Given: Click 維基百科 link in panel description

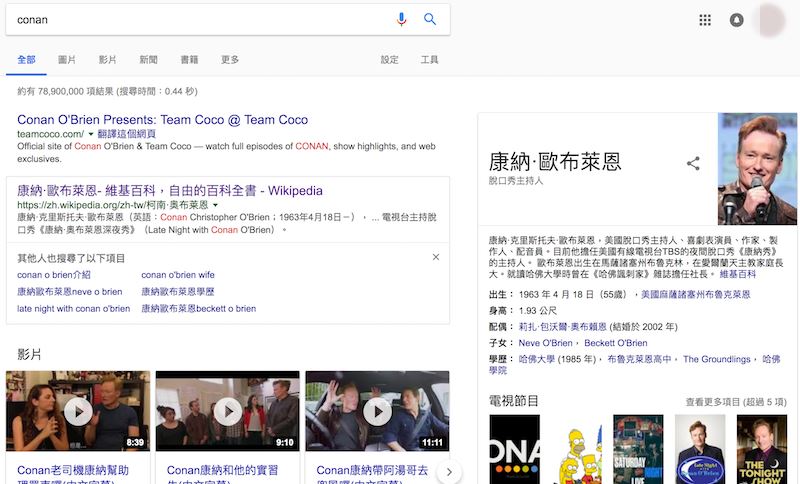Looking at the screenshot, I should 737,274.
